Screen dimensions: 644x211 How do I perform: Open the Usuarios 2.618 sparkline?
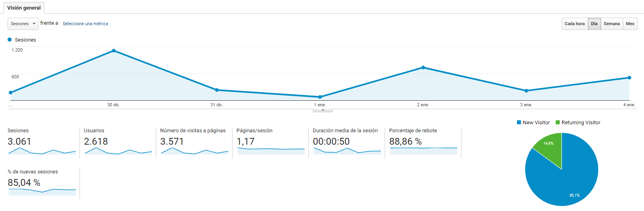[x=118, y=151]
